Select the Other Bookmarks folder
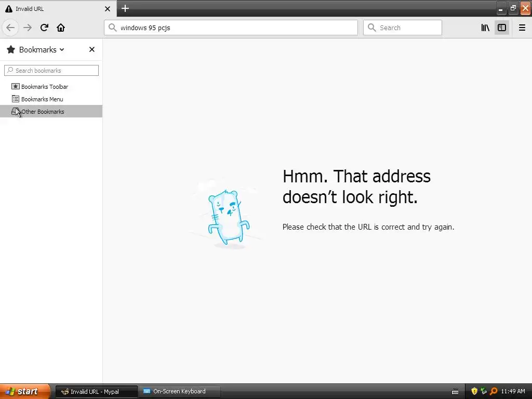Image resolution: width=532 pixels, height=399 pixels. [51, 111]
